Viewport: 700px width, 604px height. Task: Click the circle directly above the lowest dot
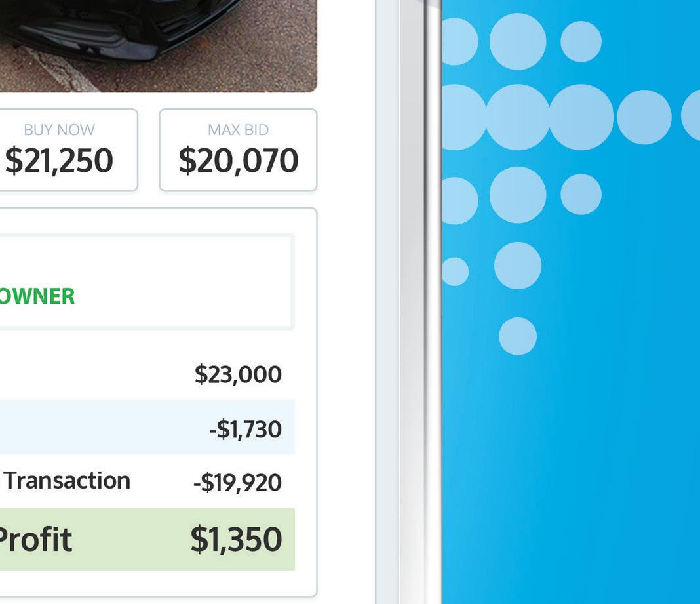tap(517, 266)
